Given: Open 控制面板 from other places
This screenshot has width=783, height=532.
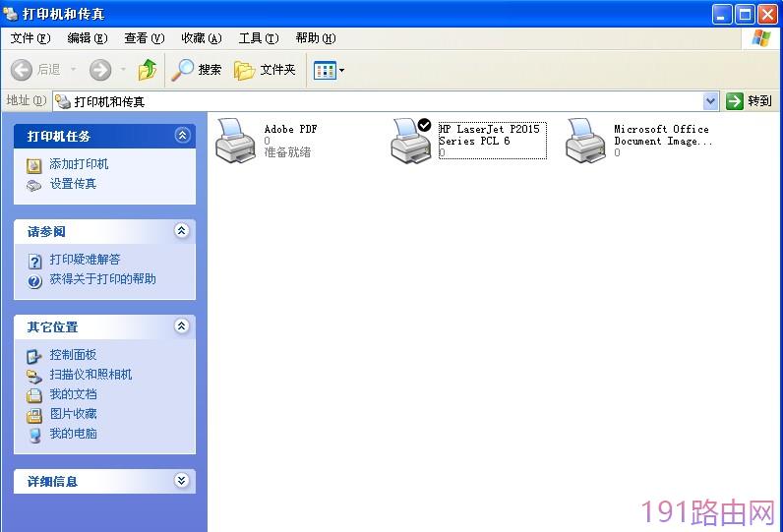Looking at the screenshot, I should pos(73,355).
